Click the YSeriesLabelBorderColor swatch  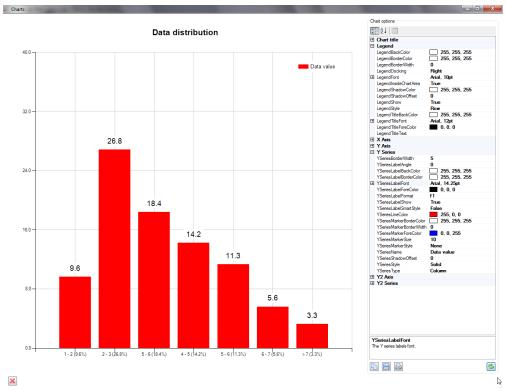[x=433, y=177]
